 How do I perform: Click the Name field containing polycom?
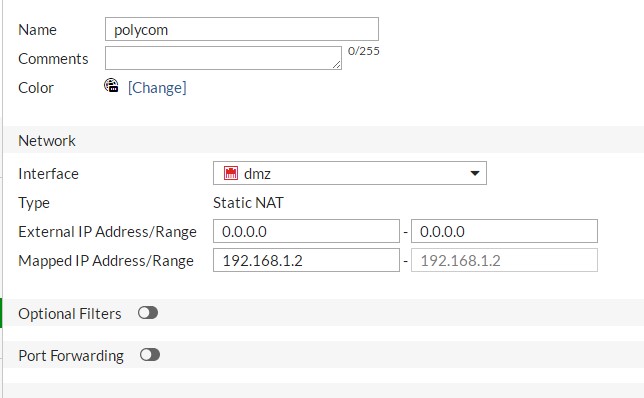tap(242, 29)
